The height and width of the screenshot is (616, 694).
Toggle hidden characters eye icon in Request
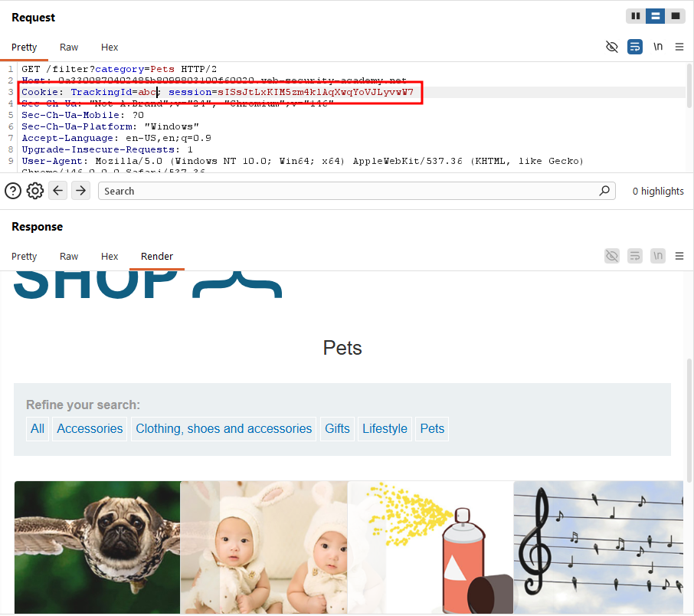pos(612,47)
